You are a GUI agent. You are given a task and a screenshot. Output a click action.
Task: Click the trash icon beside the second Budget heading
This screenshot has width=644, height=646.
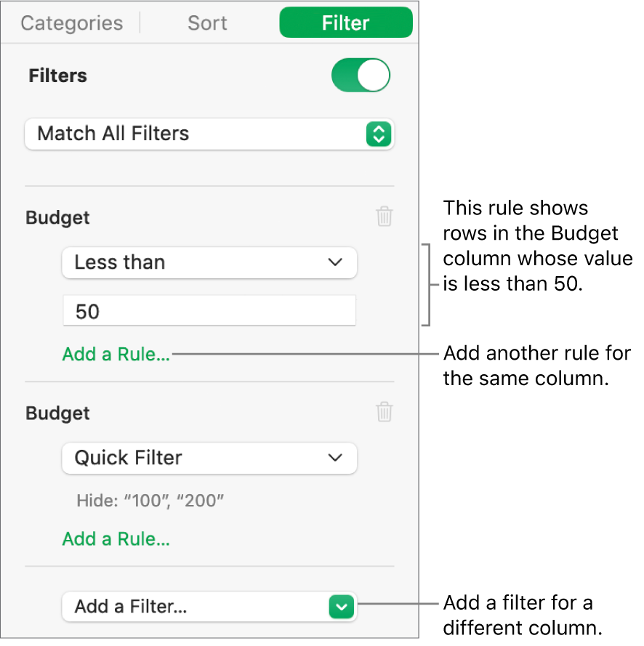(x=384, y=413)
